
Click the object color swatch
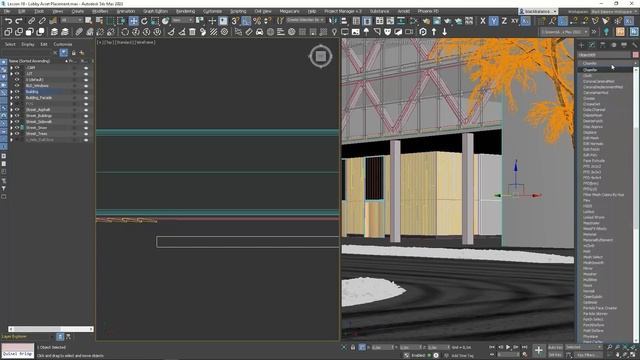(635, 55)
